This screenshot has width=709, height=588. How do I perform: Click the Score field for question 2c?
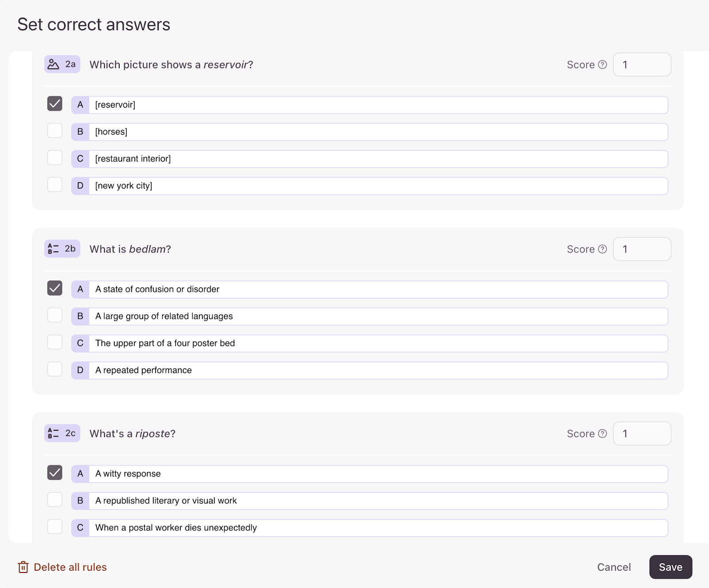tap(642, 433)
